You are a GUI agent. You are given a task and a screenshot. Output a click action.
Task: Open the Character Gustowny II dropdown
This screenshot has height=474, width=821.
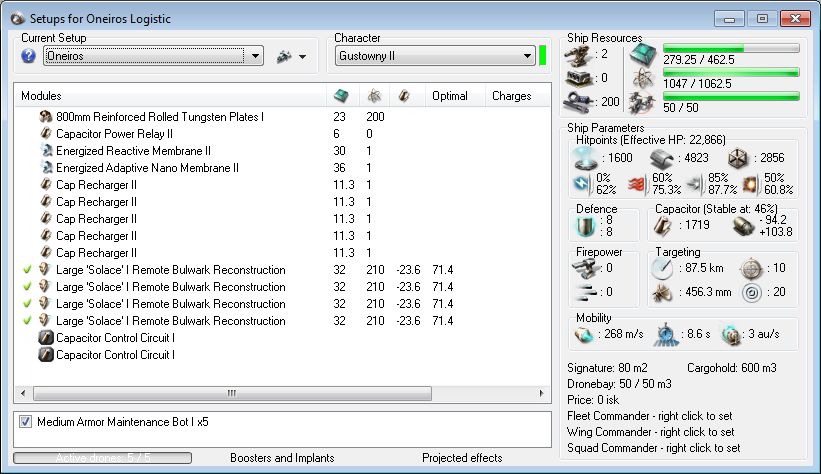435,56
